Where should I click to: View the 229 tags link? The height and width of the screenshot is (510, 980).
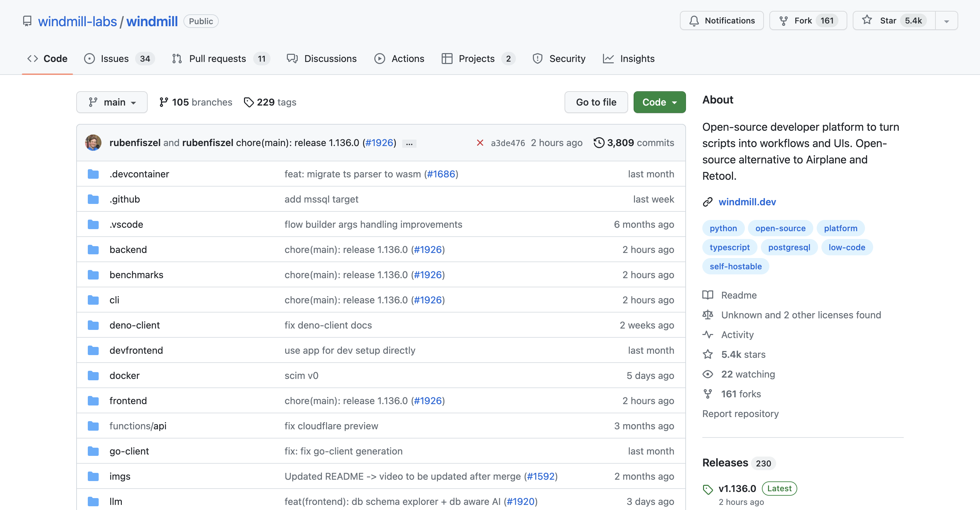270,102
